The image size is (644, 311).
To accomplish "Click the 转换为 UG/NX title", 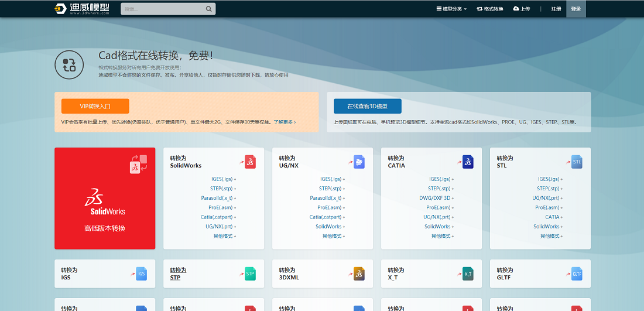I will 290,162.
